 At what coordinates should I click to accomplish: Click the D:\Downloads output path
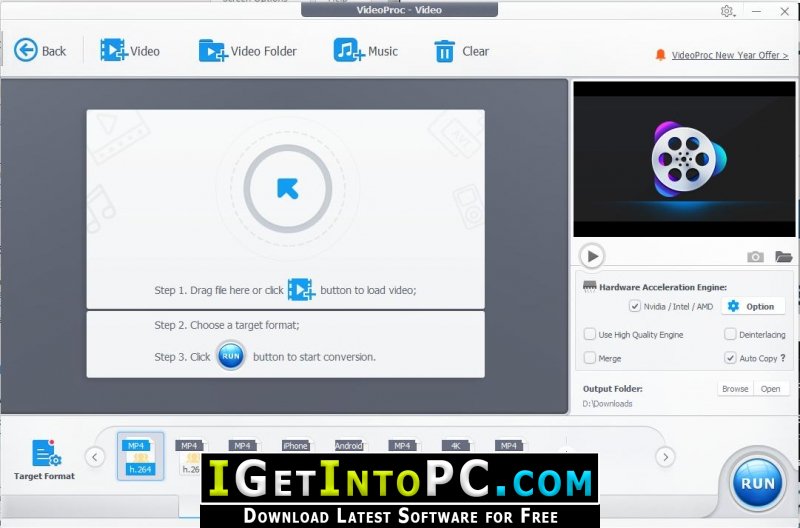coord(607,404)
